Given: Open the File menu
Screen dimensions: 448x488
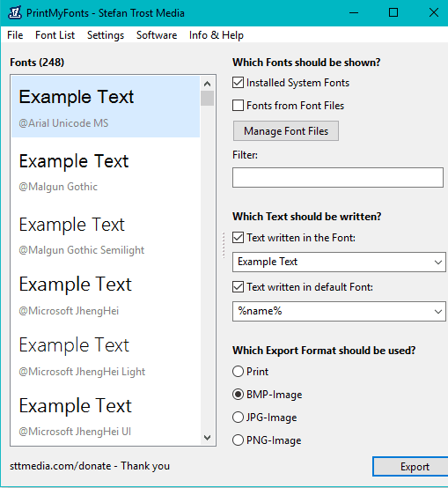Looking at the screenshot, I should [15, 35].
